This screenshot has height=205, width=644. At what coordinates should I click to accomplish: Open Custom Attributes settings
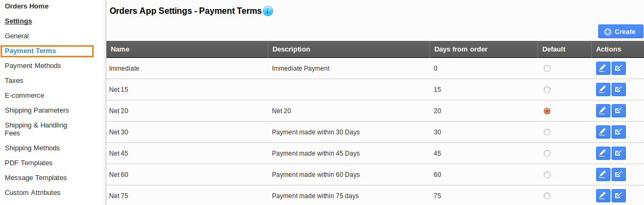pos(32,193)
